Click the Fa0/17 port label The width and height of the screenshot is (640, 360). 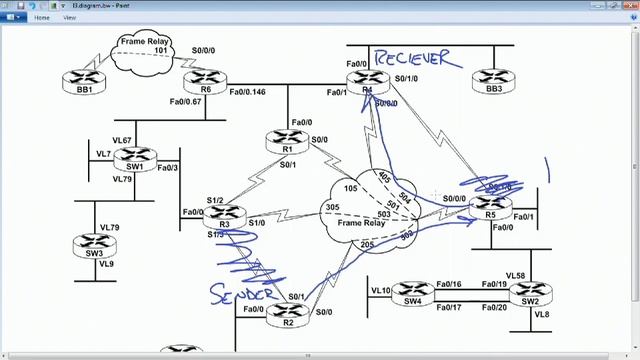tap(449, 307)
